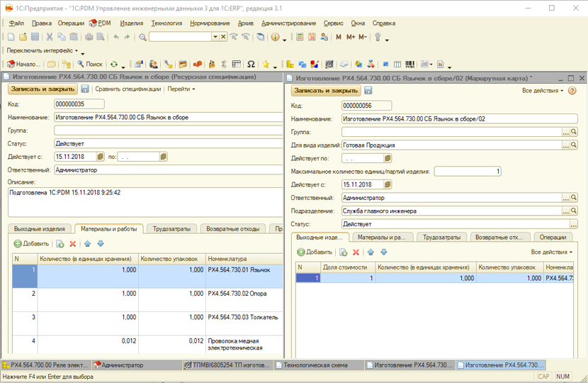Click the M+ memory add button
588x383 pixels.
point(351,37)
